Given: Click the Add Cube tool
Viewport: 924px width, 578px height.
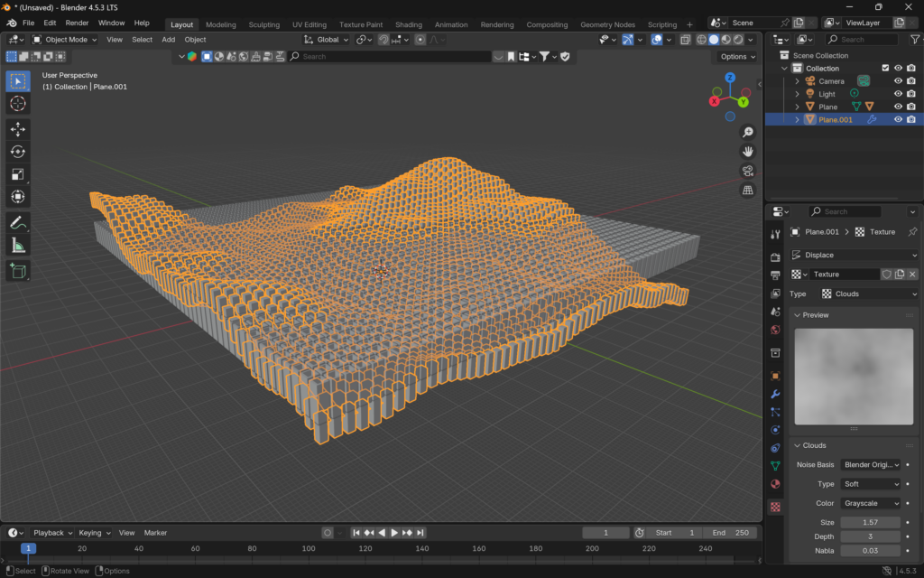Looking at the screenshot, I should pos(18,270).
